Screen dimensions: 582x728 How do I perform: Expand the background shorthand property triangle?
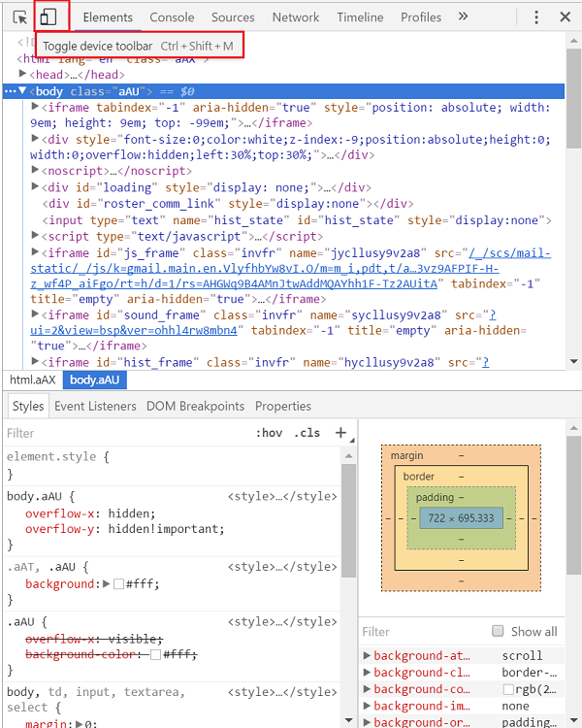pos(107,583)
